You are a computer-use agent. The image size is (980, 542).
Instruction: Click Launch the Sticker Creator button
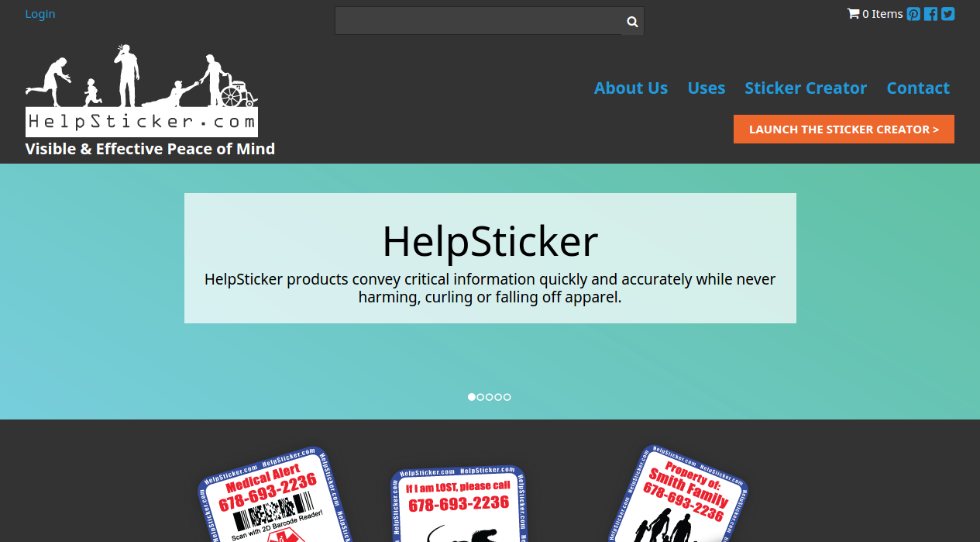[x=844, y=129]
